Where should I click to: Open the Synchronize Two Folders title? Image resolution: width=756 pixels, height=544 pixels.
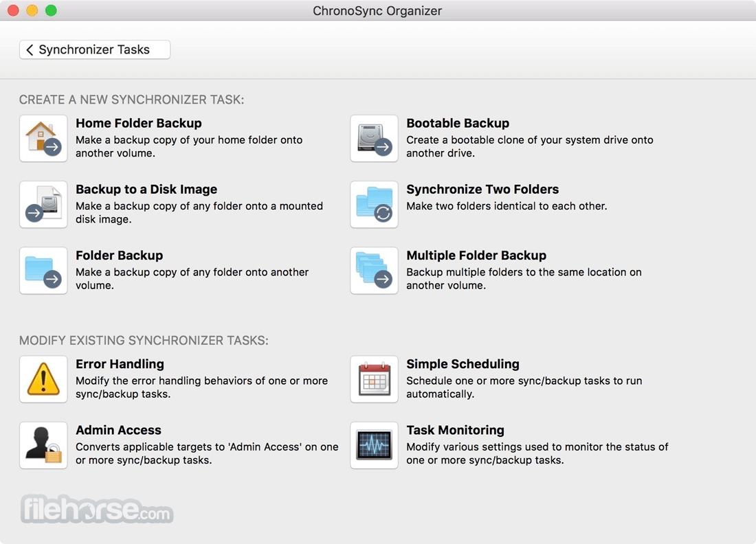pos(482,190)
